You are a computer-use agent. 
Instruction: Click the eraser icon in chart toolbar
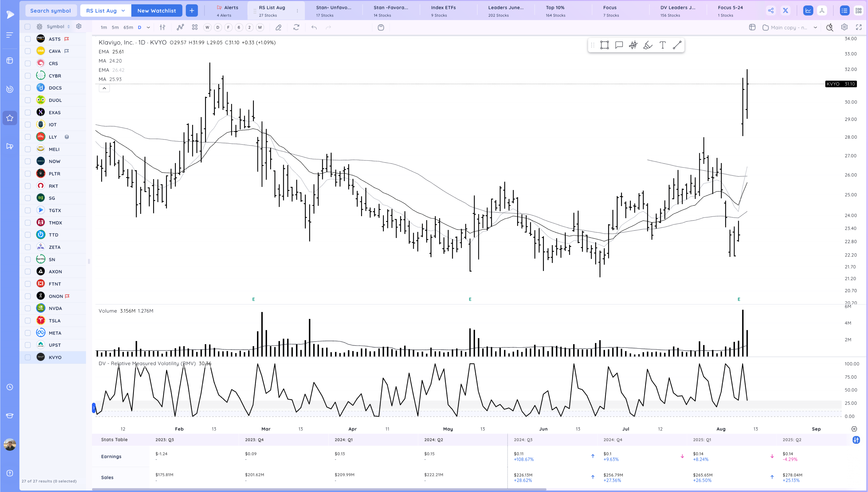[279, 27]
